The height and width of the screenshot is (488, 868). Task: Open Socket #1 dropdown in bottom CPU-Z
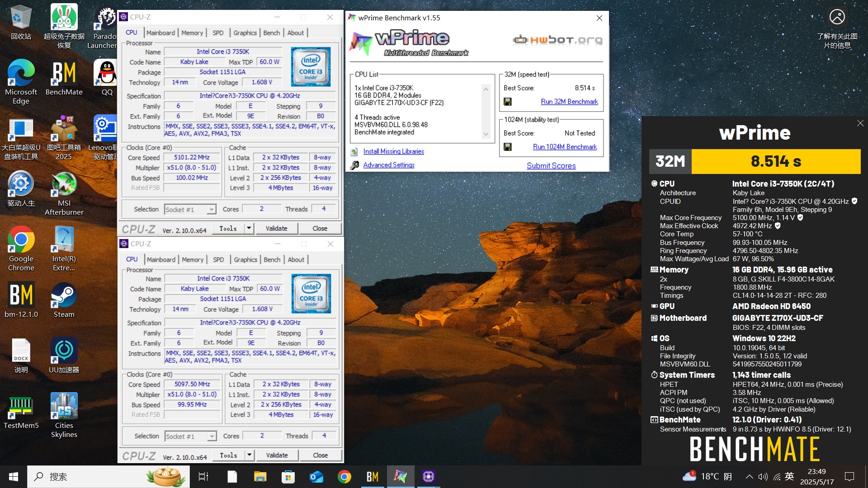coord(190,436)
